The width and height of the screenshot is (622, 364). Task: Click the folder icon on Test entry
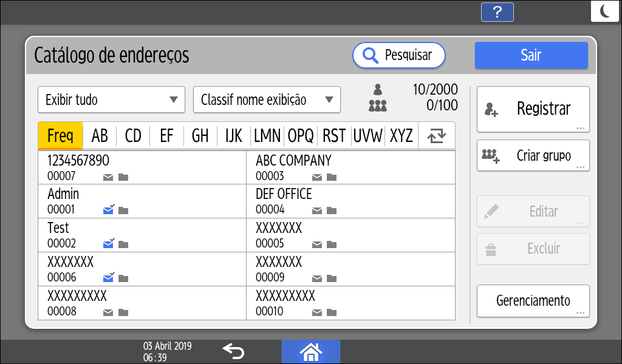point(123,244)
